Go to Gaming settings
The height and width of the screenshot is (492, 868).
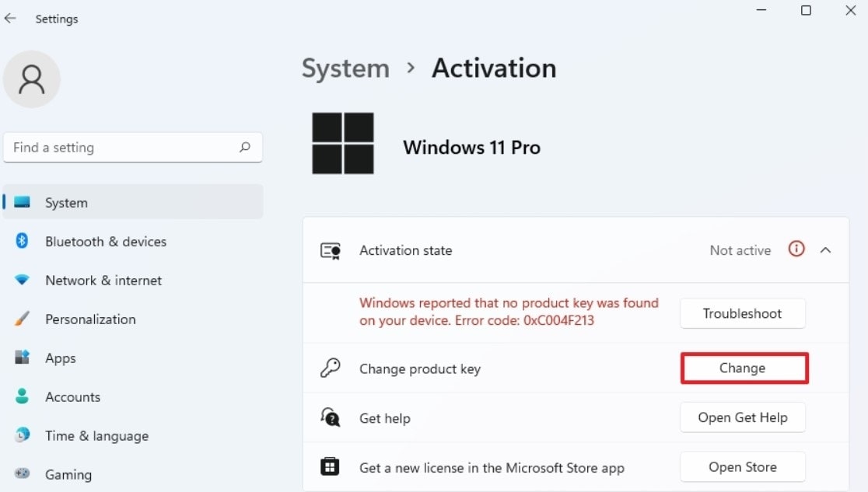tap(68, 474)
